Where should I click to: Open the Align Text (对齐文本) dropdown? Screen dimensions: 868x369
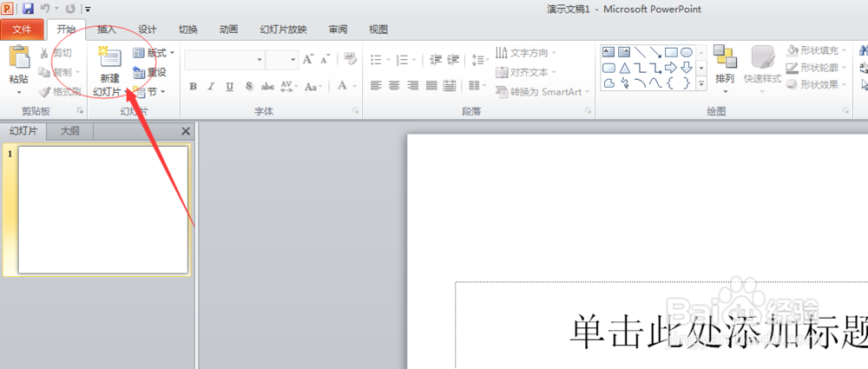pos(526,72)
